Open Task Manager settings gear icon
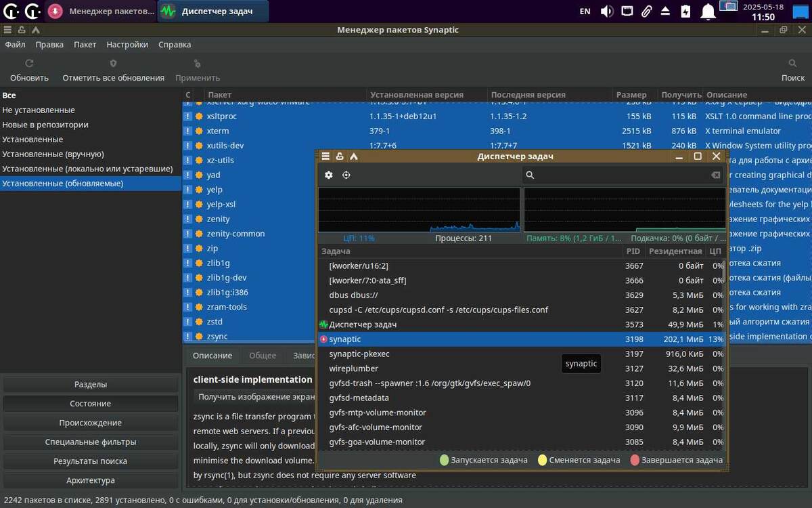Screen dimensions: 812x508 (329, 175)
